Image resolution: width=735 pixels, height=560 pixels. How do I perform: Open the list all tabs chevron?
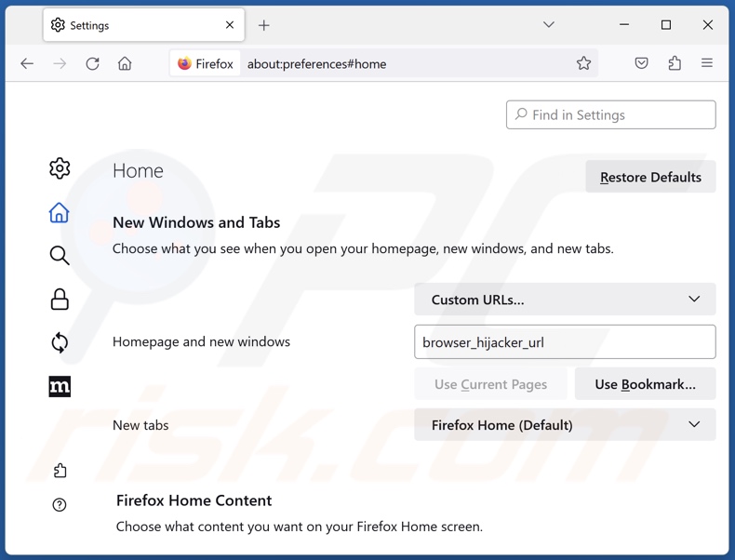(549, 25)
